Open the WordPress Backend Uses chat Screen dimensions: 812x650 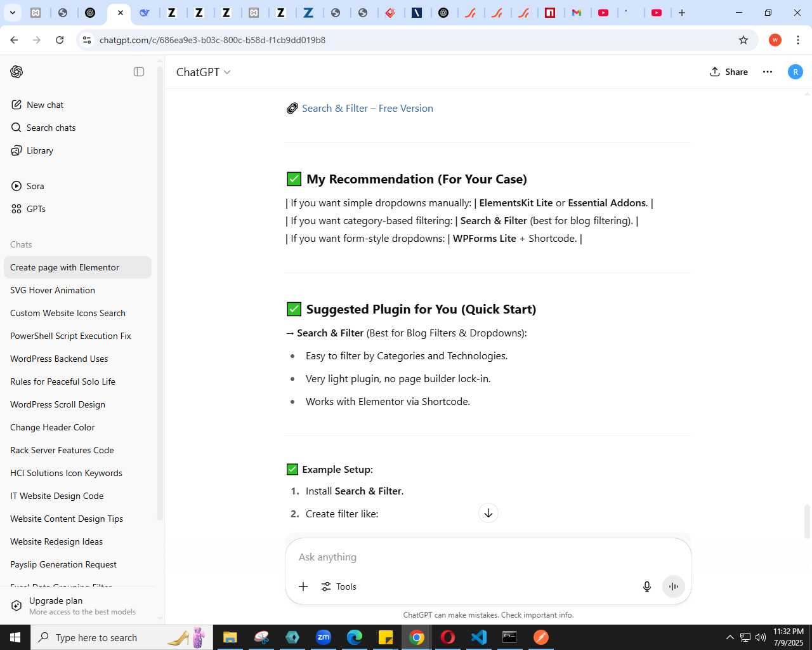(77, 359)
